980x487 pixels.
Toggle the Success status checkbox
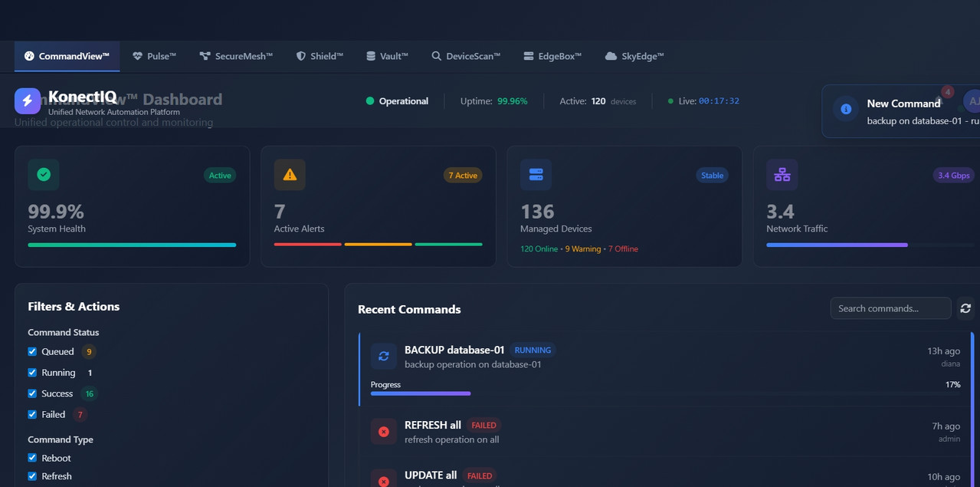tap(32, 393)
